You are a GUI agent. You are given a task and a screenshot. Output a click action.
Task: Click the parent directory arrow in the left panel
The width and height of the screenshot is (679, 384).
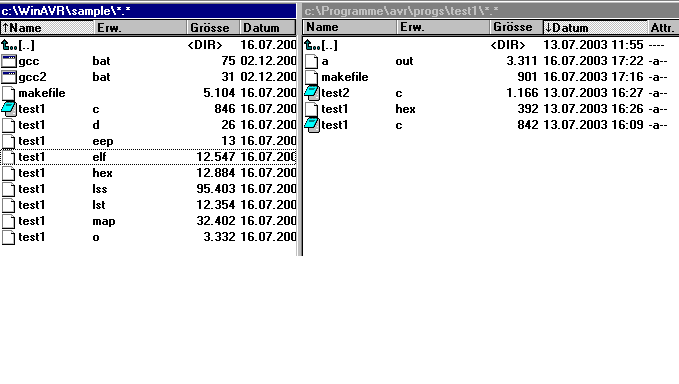[9, 45]
